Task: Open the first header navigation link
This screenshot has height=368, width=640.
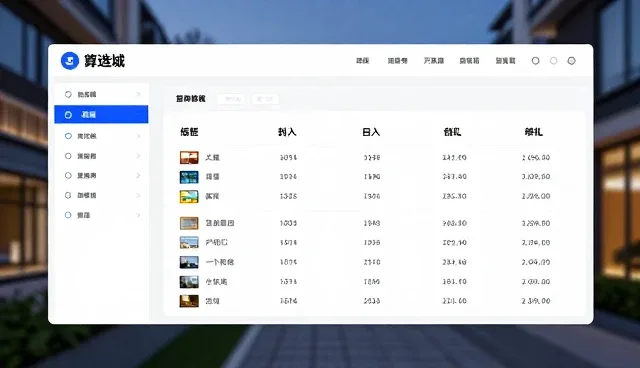Action: pos(362,61)
